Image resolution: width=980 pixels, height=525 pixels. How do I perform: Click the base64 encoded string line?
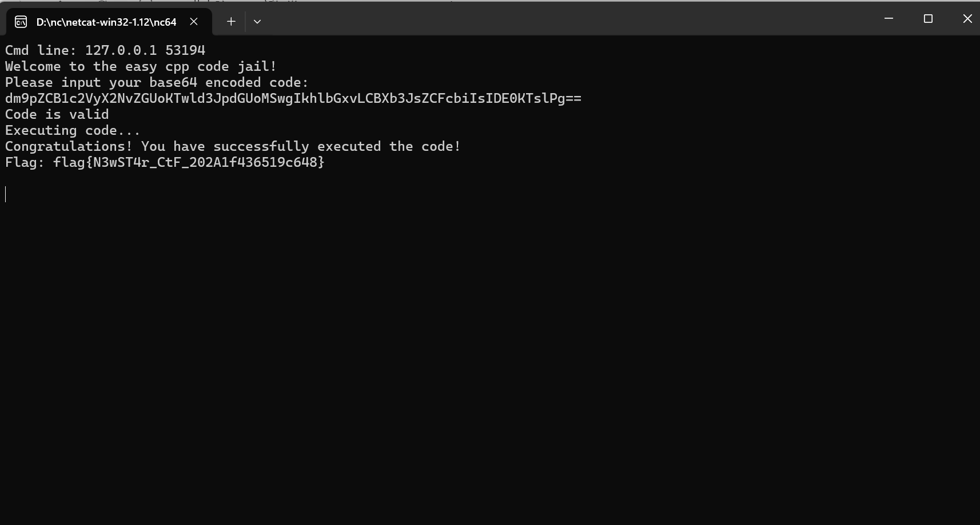293,98
